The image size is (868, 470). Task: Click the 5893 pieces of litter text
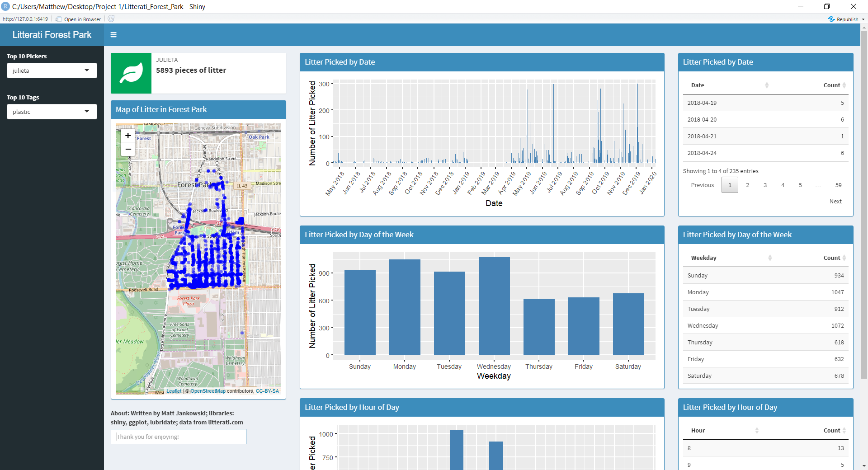pos(191,70)
